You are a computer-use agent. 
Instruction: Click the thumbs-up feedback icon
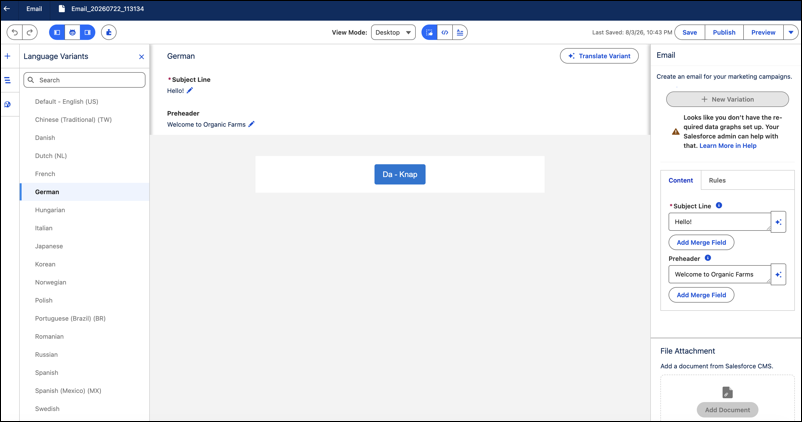108,32
